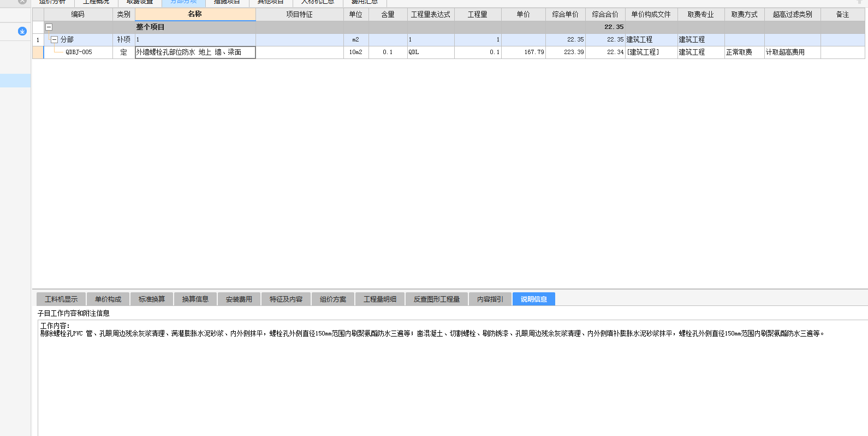Click the 单价构成文件 column header
The height and width of the screenshot is (436, 868).
click(651, 14)
